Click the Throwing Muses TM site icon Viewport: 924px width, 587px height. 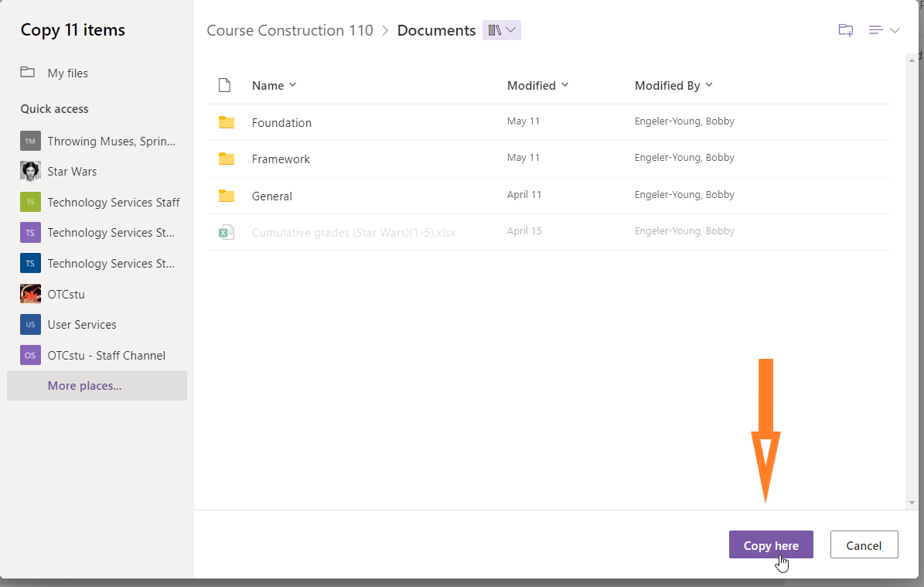point(31,141)
